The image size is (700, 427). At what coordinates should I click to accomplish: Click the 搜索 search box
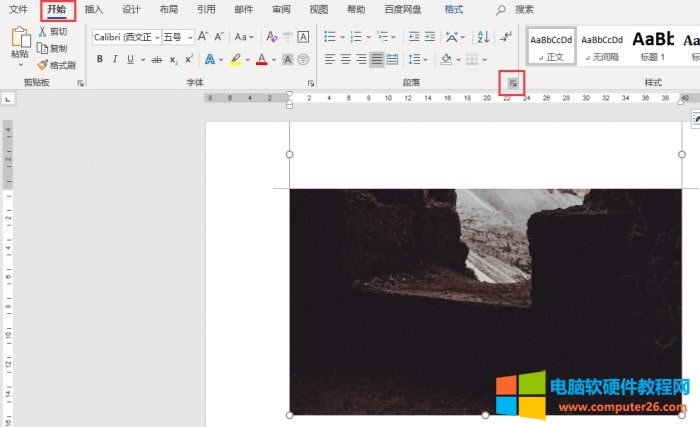524,9
